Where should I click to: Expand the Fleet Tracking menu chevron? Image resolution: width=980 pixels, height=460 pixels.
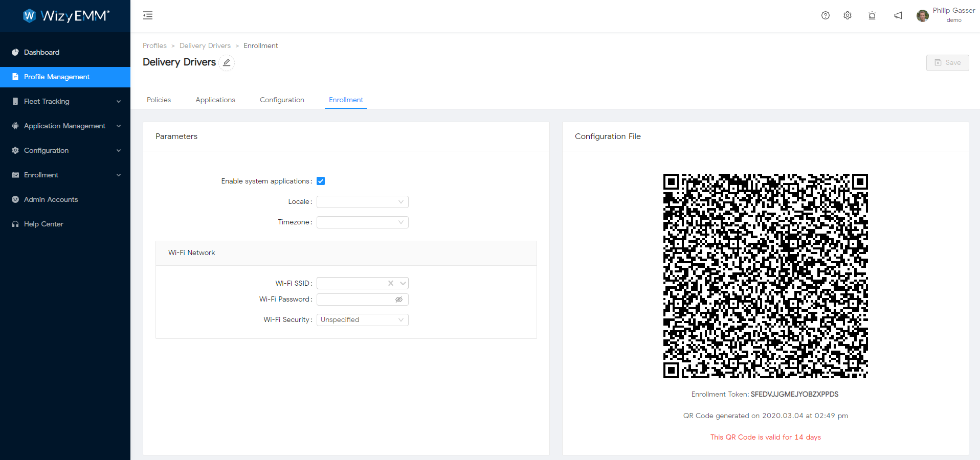click(119, 101)
